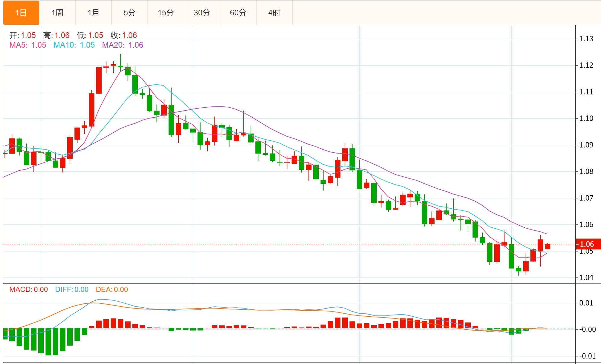The height and width of the screenshot is (364, 601).
Task: Select the 30分 timeframe tab
Action: tap(202, 13)
